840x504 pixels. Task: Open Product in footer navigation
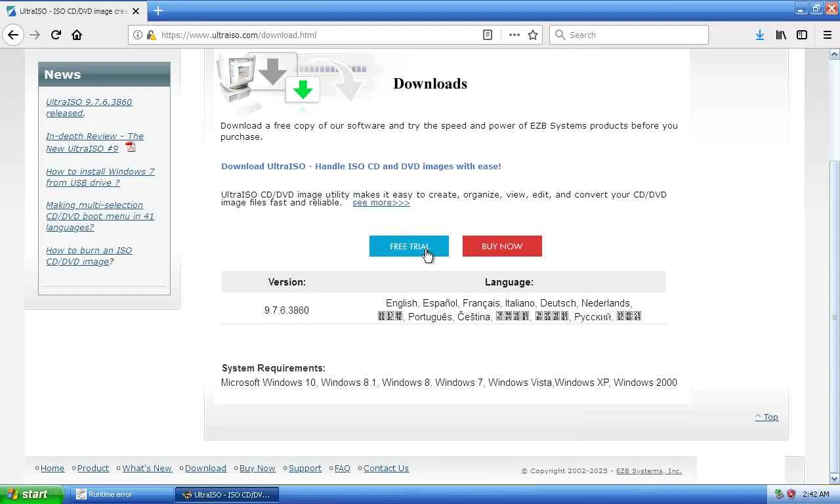pos(93,468)
